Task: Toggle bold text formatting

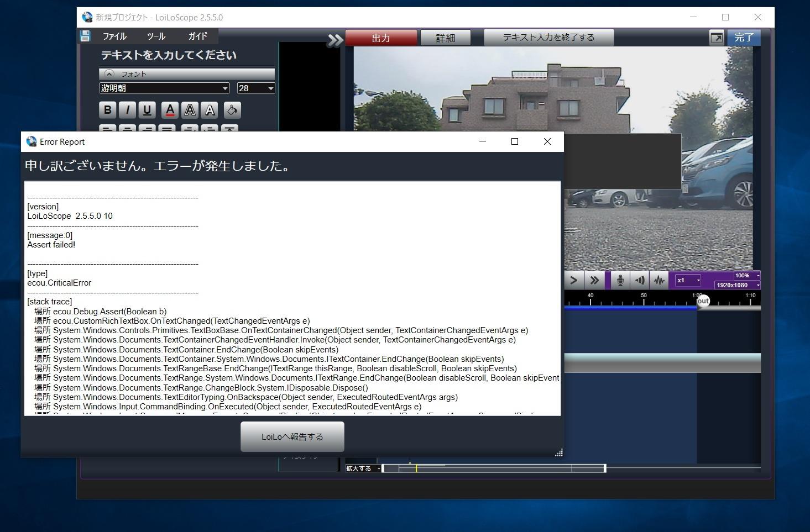Action: click(x=107, y=109)
